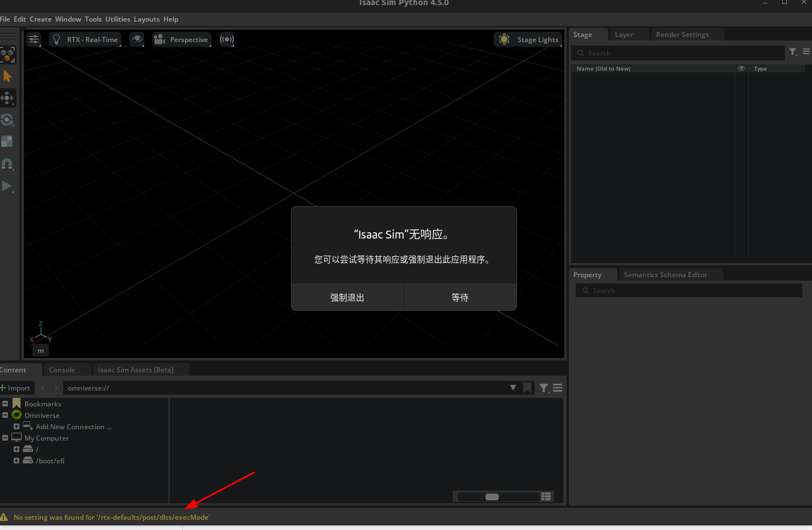This screenshot has height=530, width=812.
Task: Open the Utilities menu
Action: 118,19
